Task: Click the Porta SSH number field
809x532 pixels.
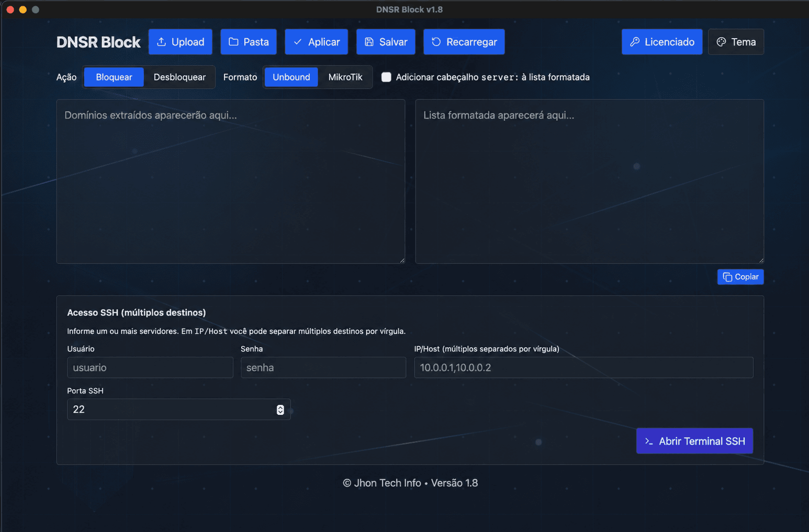Action: point(178,409)
